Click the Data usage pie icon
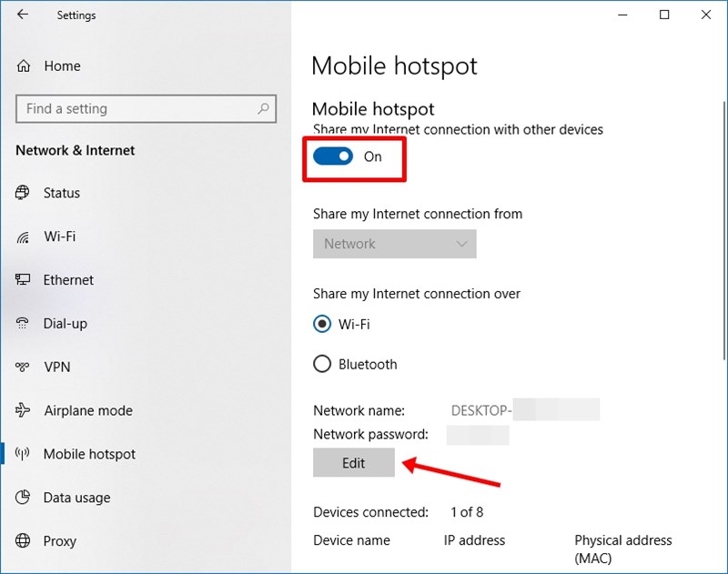This screenshot has width=728, height=574. tap(22, 497)
